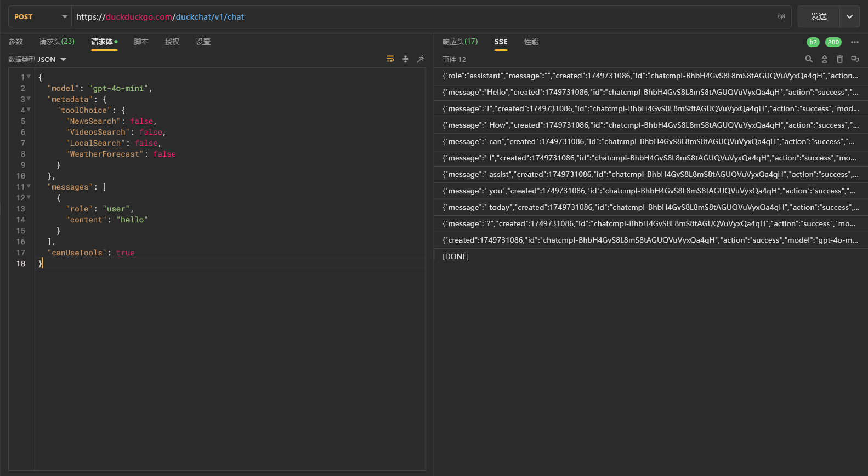Select the [DONE] event row
This screenshot has width=868, height=476.
pos(651,256)
